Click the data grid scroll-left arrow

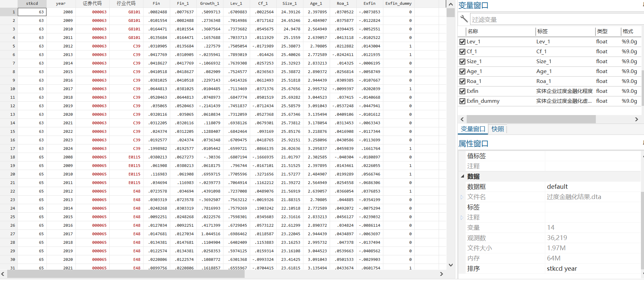pos(3,274)
